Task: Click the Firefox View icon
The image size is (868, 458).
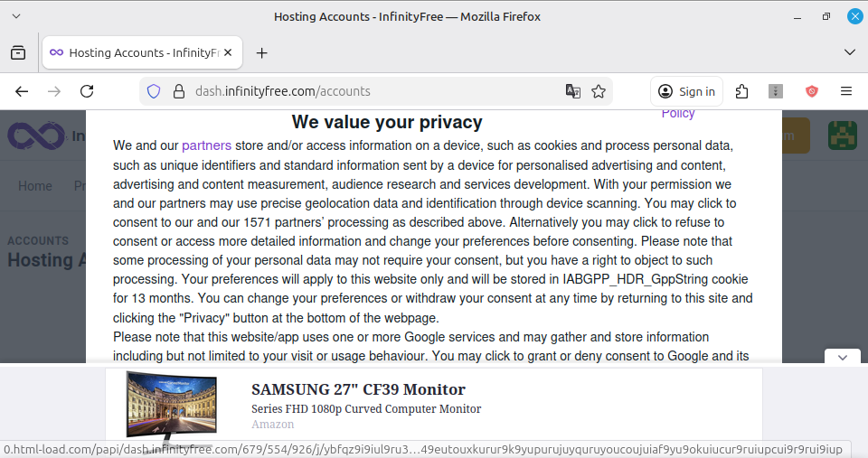Action: pos(18,53)
